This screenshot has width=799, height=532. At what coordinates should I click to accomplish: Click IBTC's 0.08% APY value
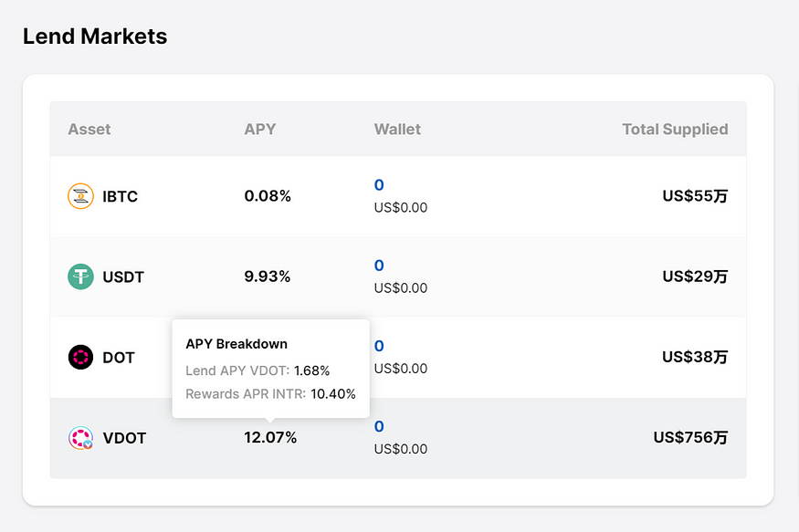point(268,195)
